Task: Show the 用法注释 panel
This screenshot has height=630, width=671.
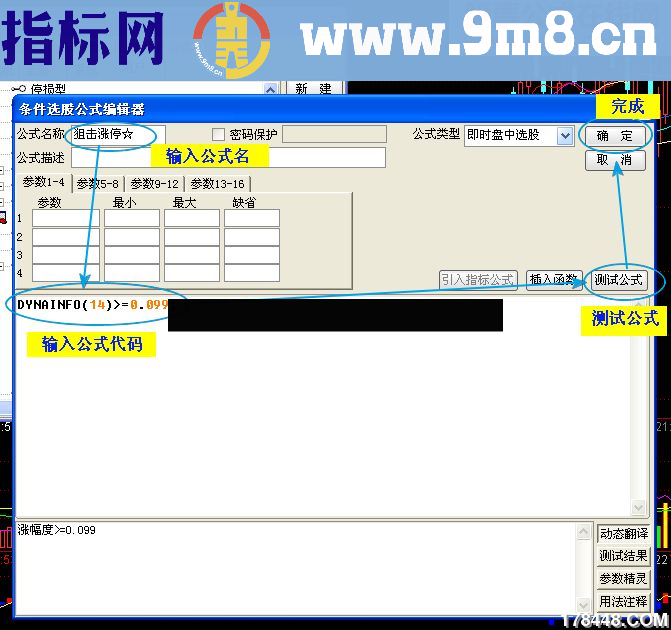Action: click(623, 601)
